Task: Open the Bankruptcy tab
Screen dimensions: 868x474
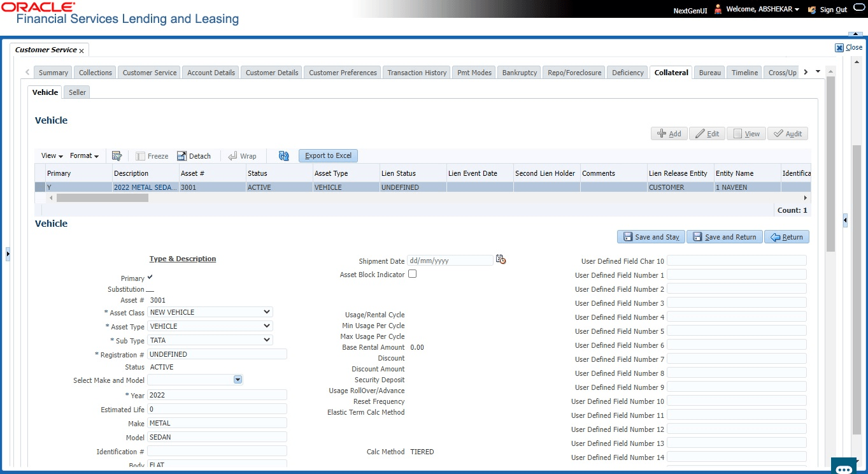Action: click(x=520, y=73)
